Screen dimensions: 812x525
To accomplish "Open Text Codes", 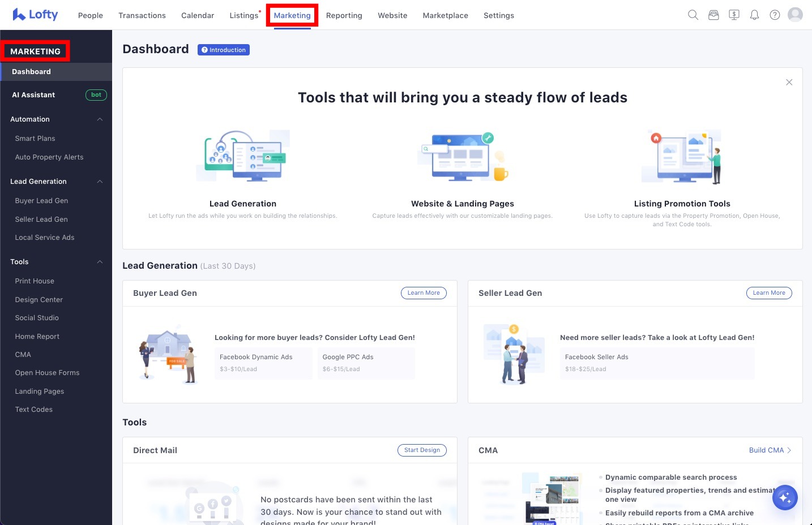I will pos(33,410).
